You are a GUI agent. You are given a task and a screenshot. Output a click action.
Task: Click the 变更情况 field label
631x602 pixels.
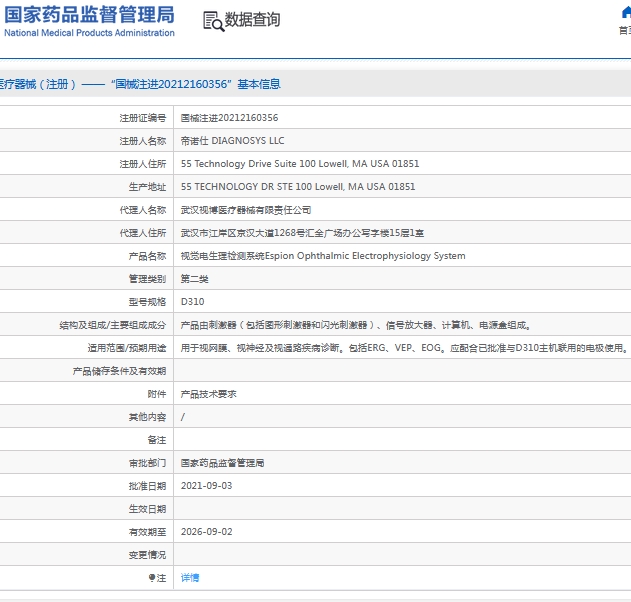point(147,555)
